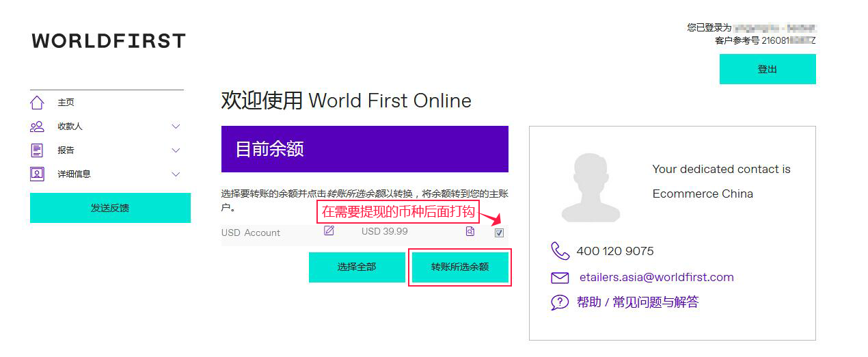
Task: Click the edit pencil icon for USD Account
Action: (x=329, y=230)
